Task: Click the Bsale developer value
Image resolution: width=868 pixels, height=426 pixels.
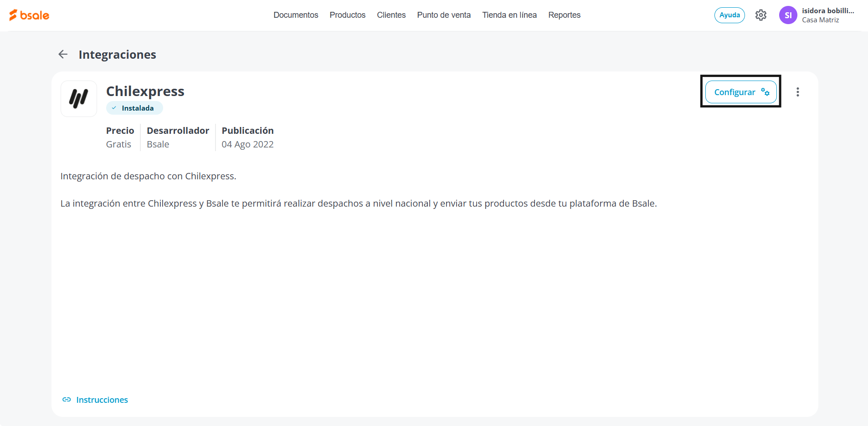Action: pyautogui.click(x=158, y=144)
